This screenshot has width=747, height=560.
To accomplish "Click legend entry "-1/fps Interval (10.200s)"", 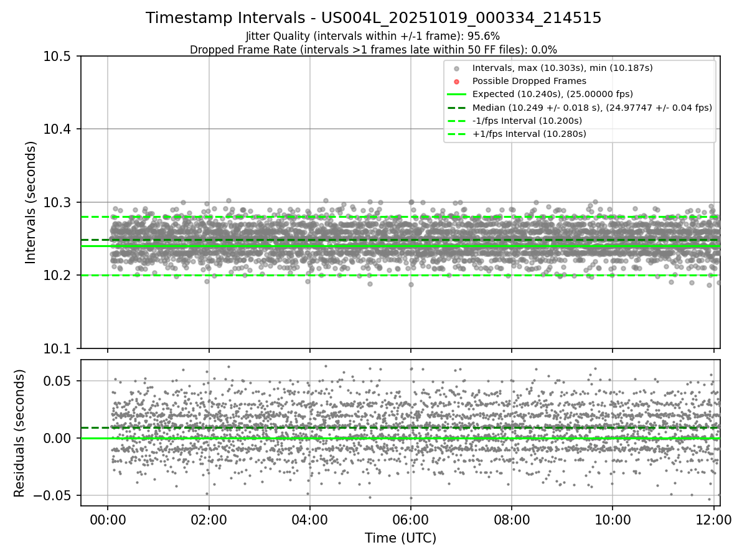I will point(527,121).
